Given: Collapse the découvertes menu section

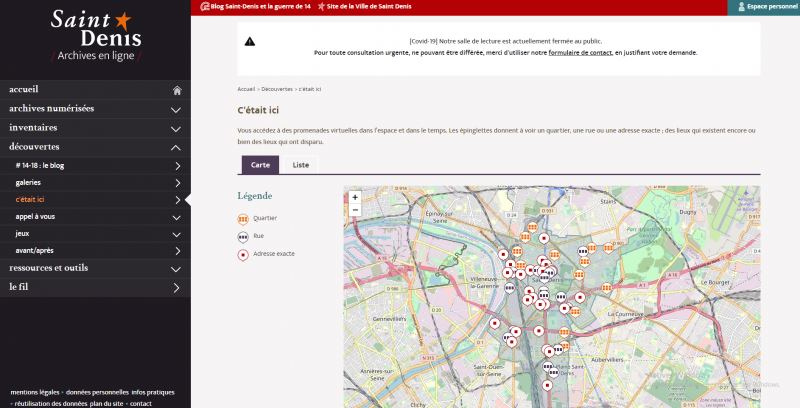Looking at the screenshot, I should [x=176, y=147].
